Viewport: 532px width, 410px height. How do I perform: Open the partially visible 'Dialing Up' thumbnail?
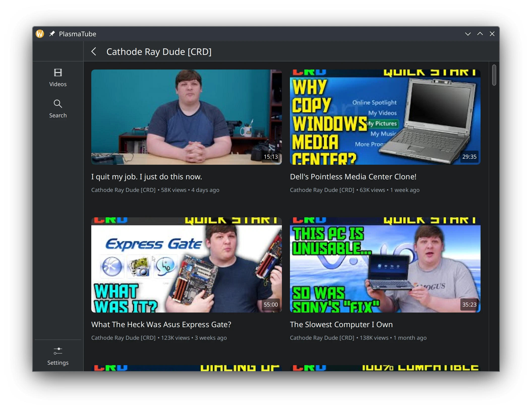click(187, 368)
